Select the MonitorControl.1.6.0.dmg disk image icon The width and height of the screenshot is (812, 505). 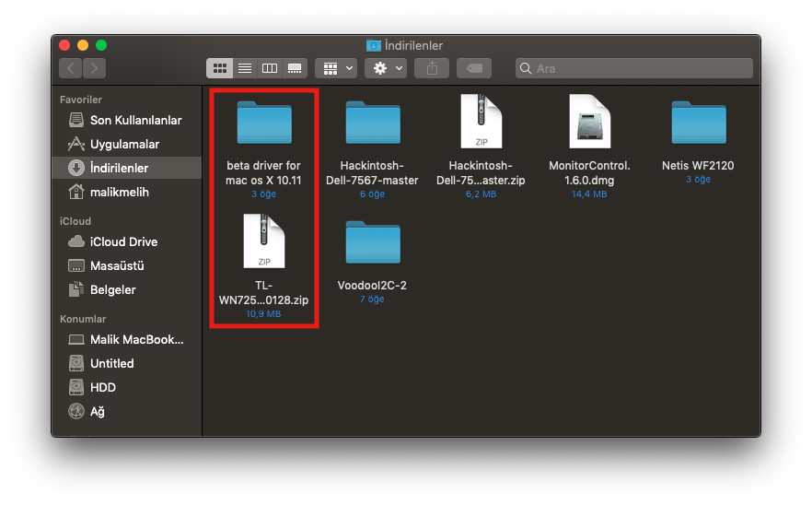[589, 122]
